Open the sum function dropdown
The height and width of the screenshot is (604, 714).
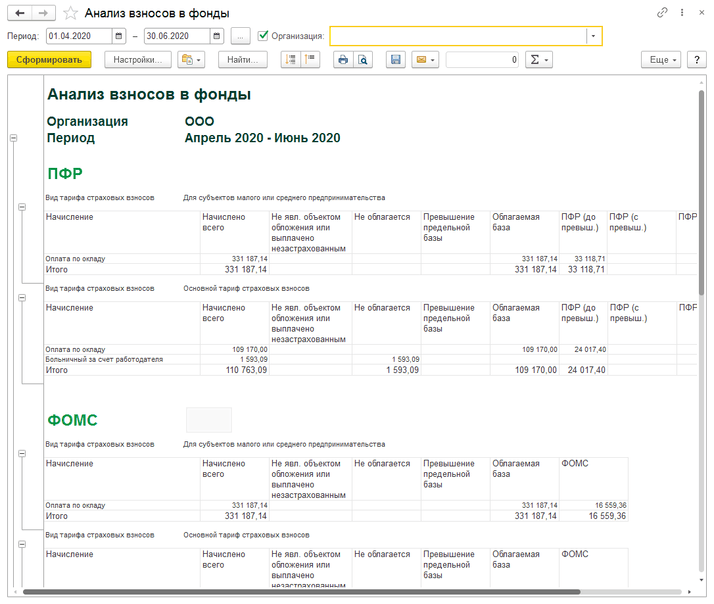tap(540, 60)
